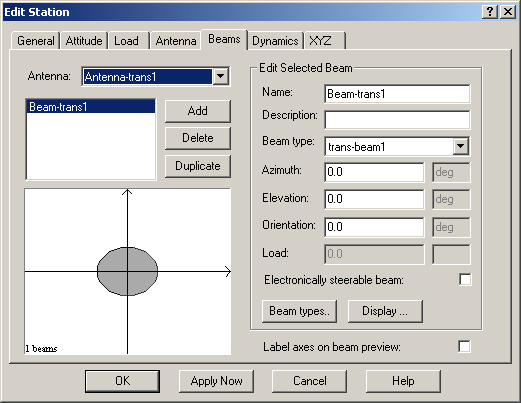Screen dimensions: 521x403
Task: Open Help for this dialog
Action: click(403, 381)
